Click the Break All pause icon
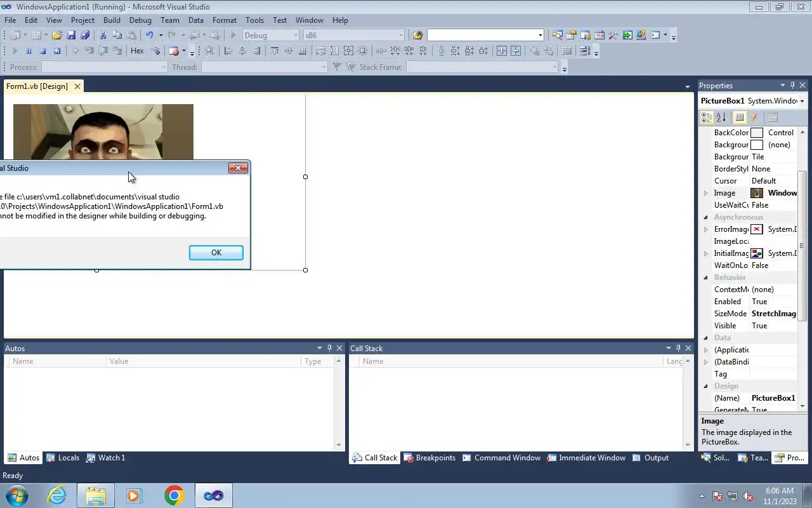 (29, 51)
